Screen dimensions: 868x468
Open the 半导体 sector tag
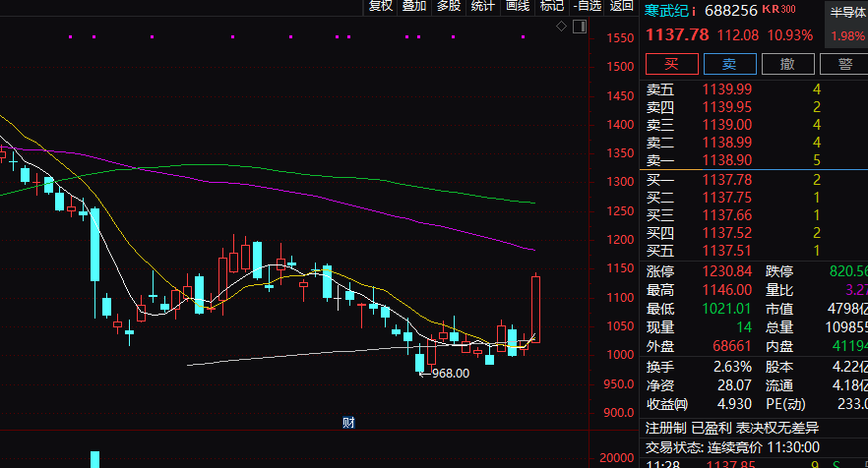847,13
